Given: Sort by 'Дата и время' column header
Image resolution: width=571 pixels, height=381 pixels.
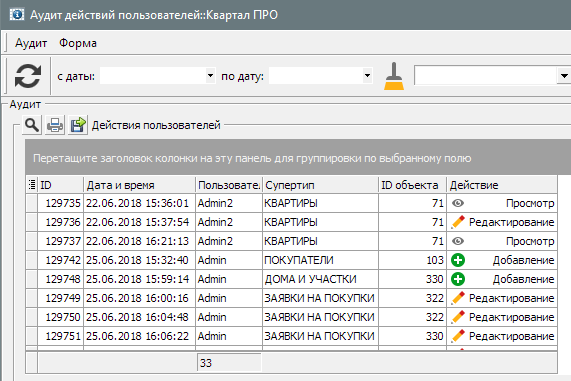Looking at the screenshot, I should tap(139, 185).
